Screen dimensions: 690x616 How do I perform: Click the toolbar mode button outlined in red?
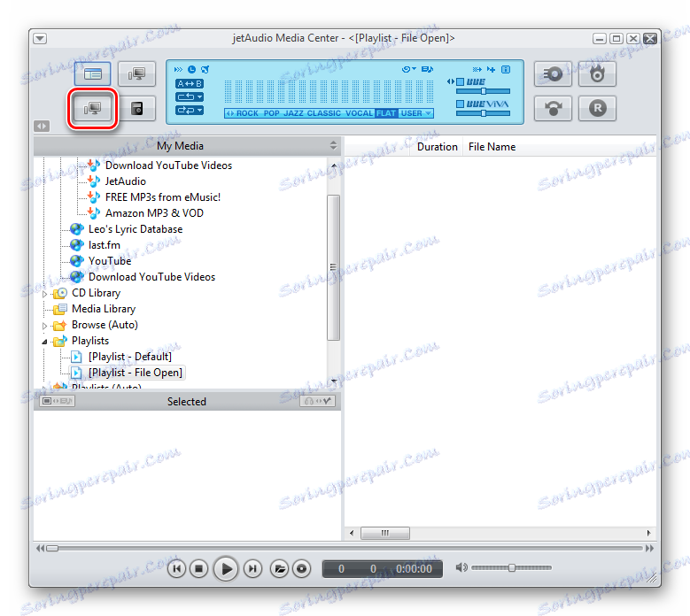[x=92, y=108]
